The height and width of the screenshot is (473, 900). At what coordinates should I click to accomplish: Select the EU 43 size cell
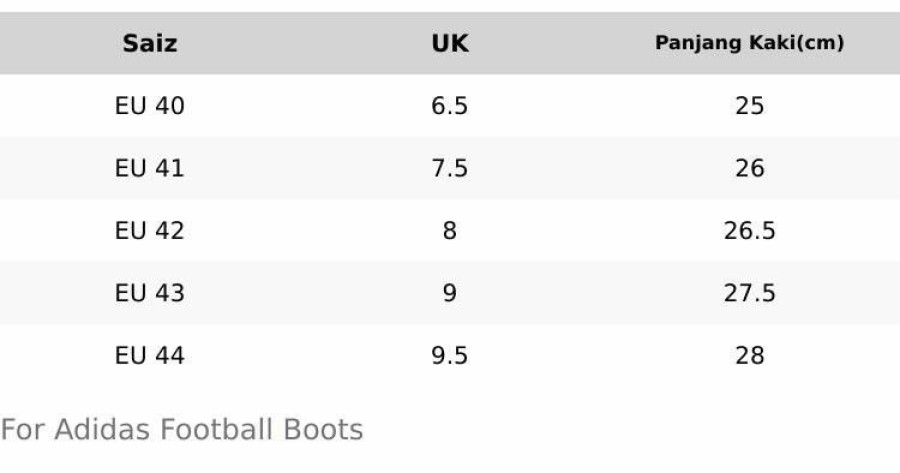coord(150,293)
